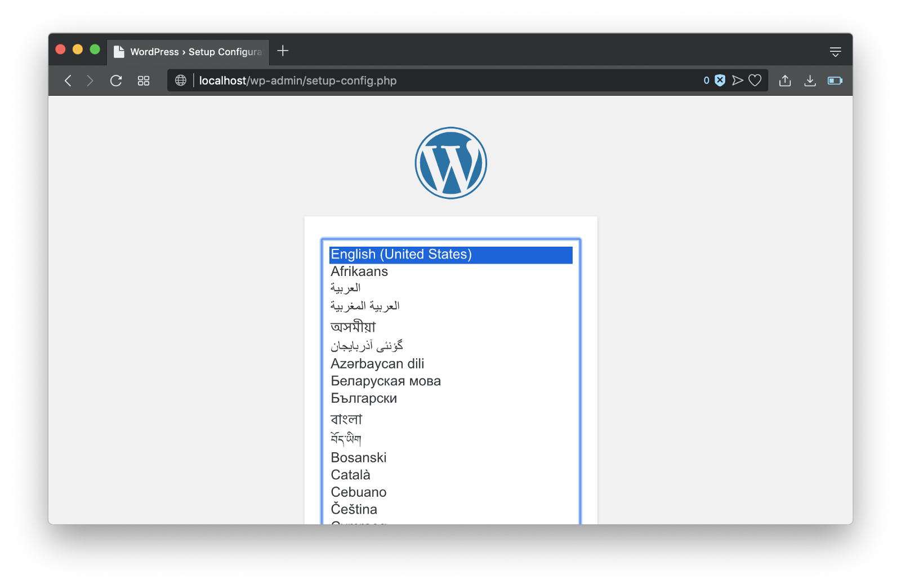
Task: Maximize the window with green button
Action: (x=95, y=50)
